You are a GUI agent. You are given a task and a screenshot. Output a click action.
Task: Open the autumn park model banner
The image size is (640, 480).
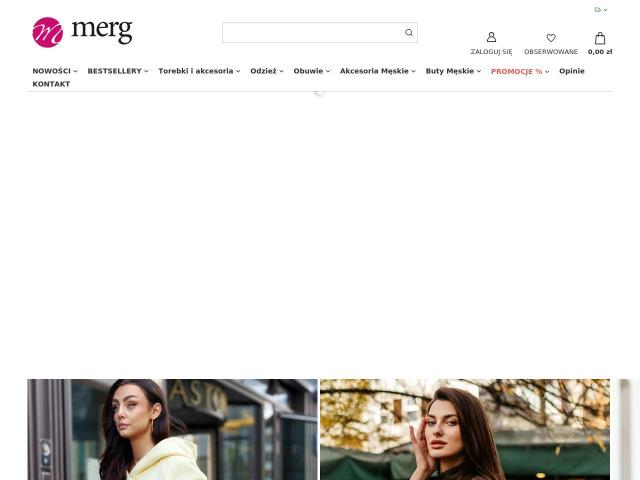click(465, 429)
